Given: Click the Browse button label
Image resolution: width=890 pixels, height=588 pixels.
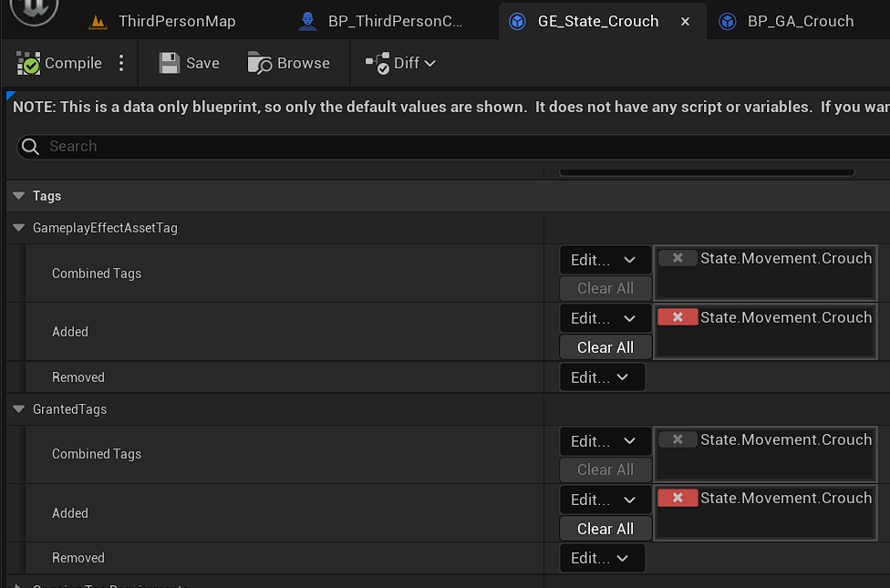Looking at the screenshot, I should click(303, 63).
